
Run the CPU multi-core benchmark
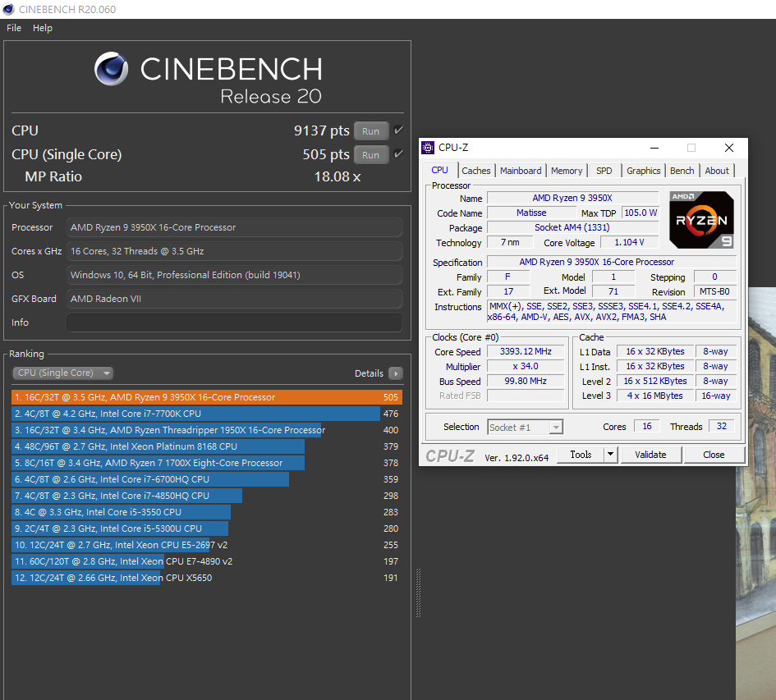[x=370, y=131]
